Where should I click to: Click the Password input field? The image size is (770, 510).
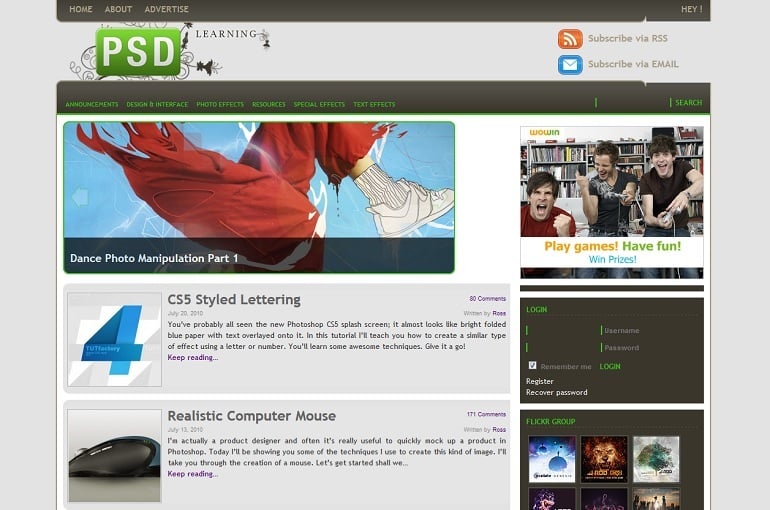pyautogui.click(x=563, y=348)
